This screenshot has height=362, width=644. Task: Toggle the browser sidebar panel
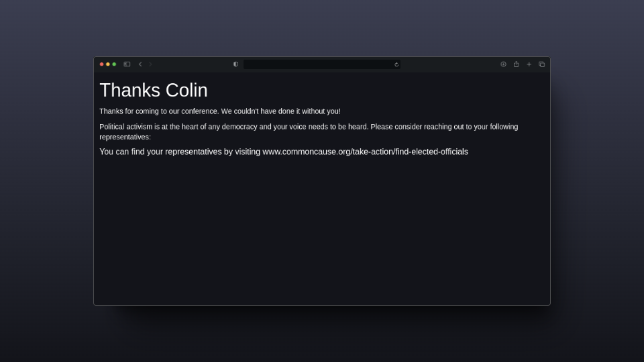[x=127, y=64]
